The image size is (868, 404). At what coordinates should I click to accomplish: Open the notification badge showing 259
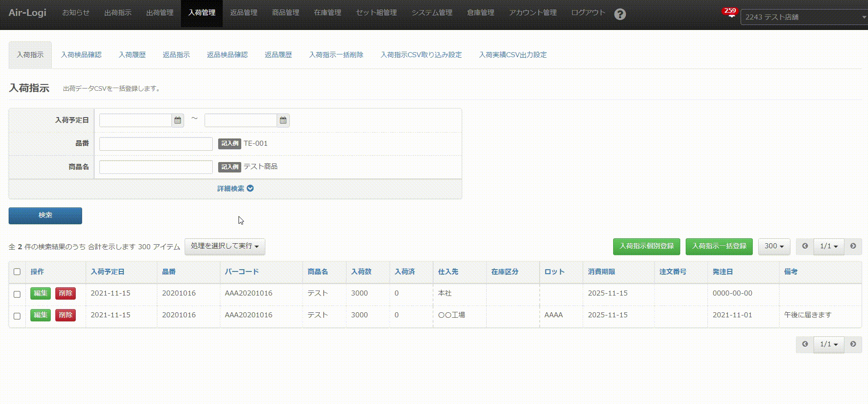[730, 12]
